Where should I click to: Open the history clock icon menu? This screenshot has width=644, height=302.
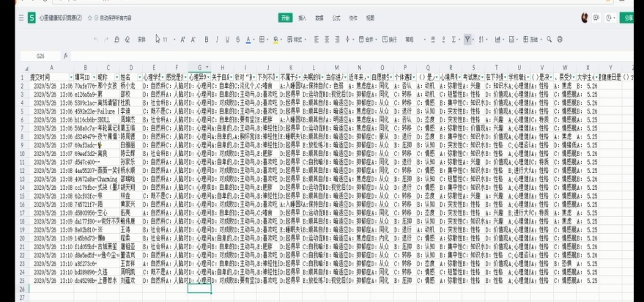610,18
